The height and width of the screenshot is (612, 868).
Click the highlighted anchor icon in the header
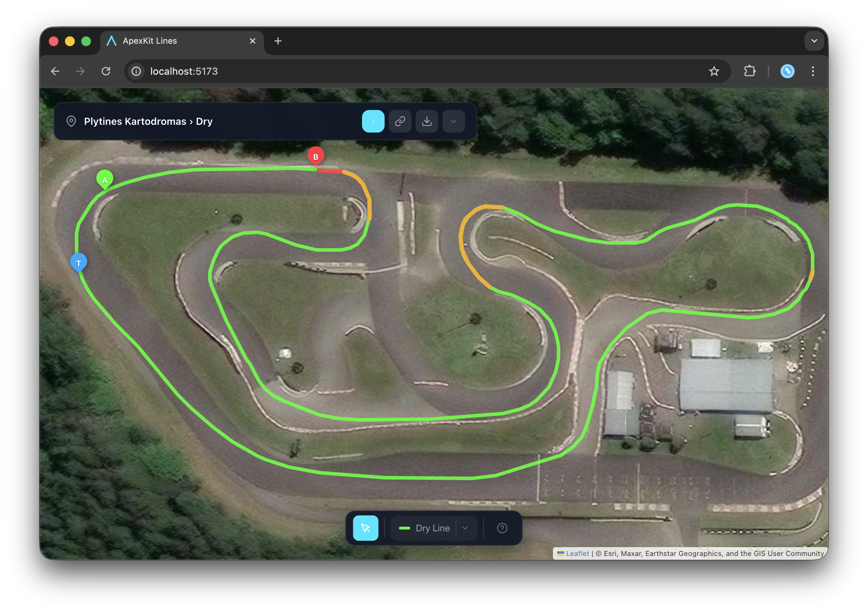(x=373, y=121)
